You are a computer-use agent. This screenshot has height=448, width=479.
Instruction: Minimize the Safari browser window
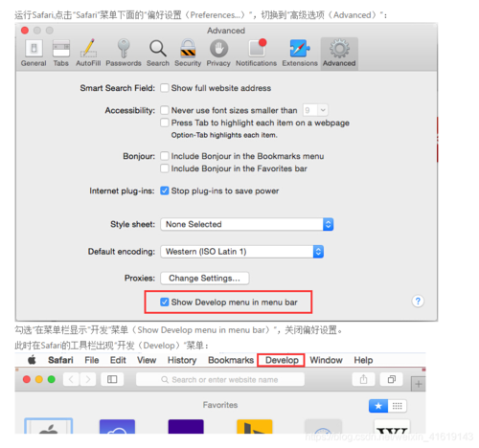tap(39, 379)
